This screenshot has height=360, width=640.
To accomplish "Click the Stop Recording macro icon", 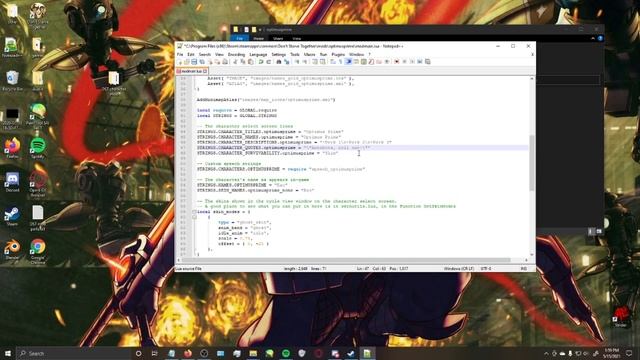I will pos(404,62).
